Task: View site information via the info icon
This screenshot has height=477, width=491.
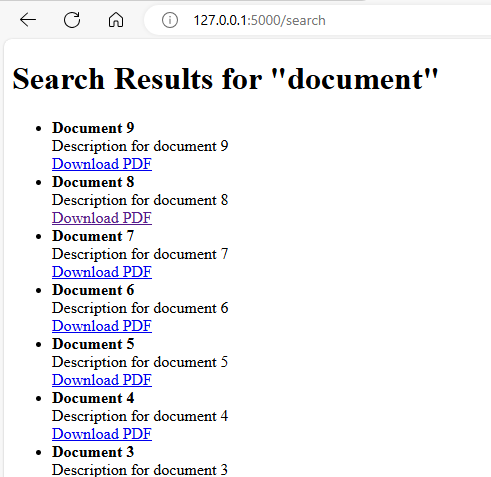Action: click(170, 20)
